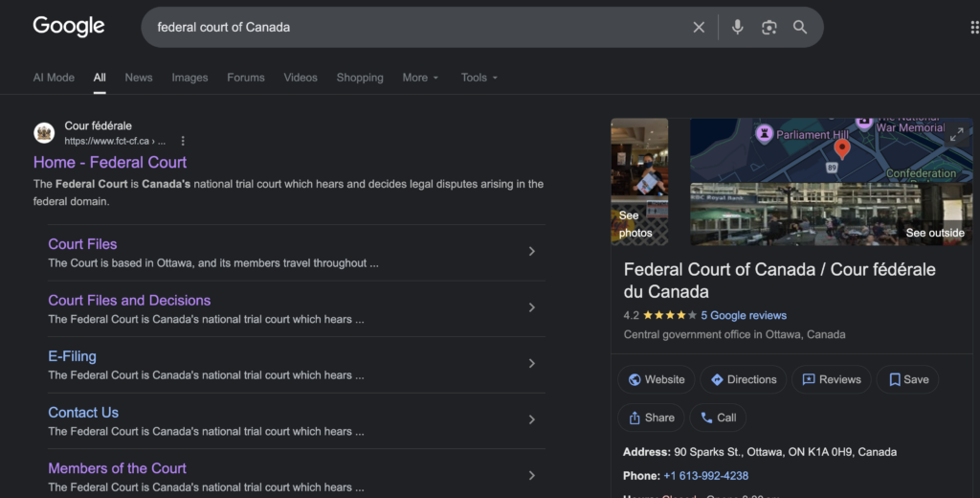This screenshot has width=980, height=498.
Task: Click Central government office in Ottawa text
Action: point(734,334)
